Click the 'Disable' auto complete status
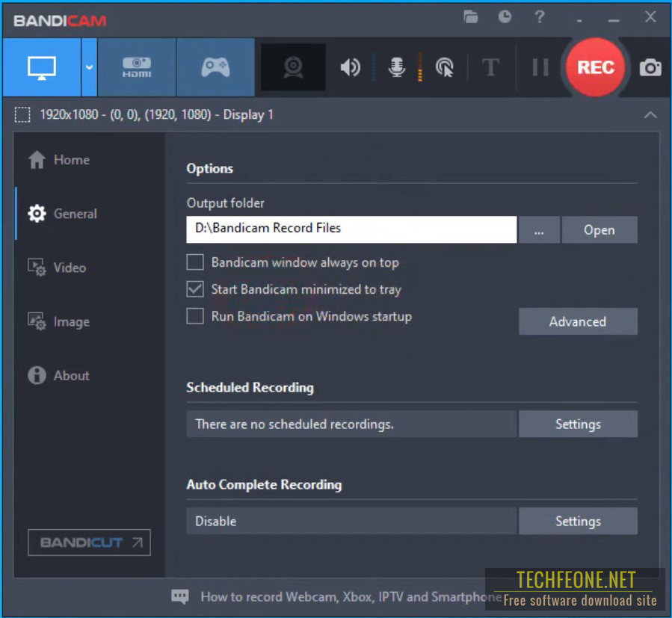Viewport: 672px width, 618px height. click(x=215, y=521)
